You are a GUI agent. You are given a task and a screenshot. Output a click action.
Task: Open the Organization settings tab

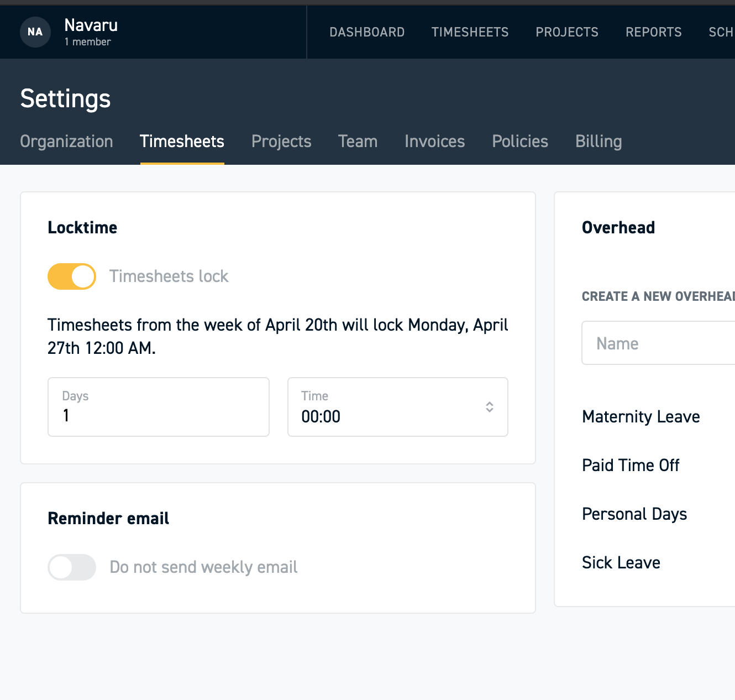[x=66, y=141]
